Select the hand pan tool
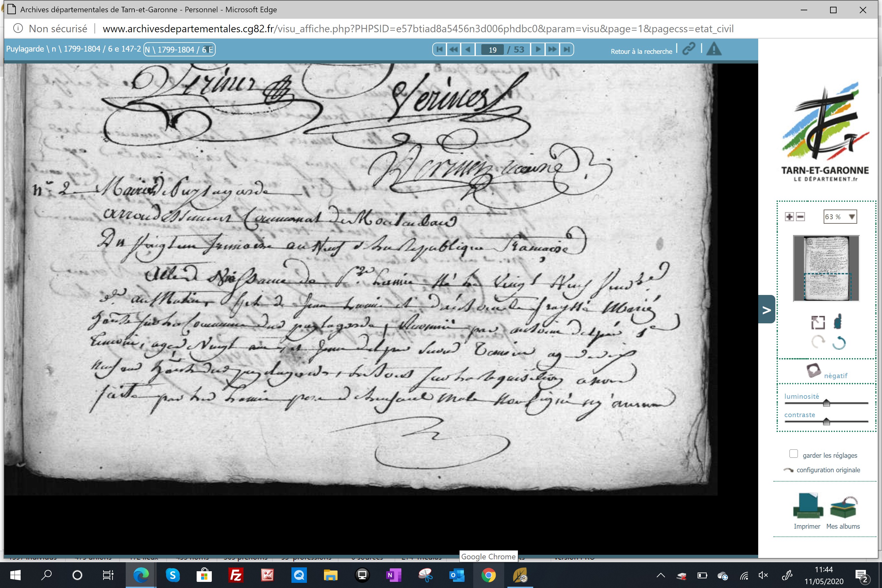This screenshot has height=588, width=882. pos(838,321)
